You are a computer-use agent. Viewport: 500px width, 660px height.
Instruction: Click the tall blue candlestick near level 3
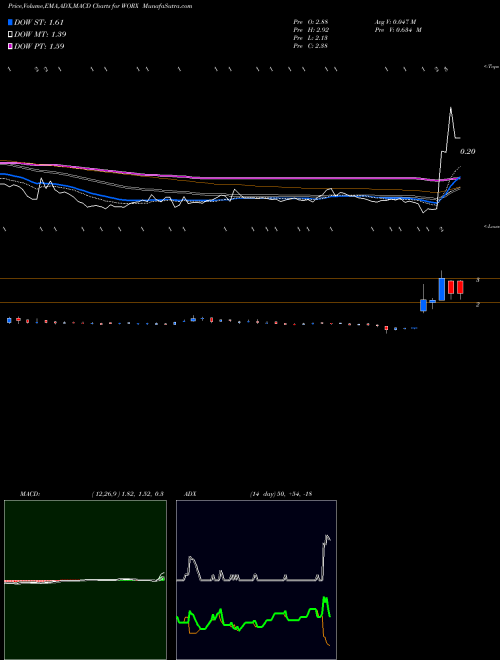[x=441, y=289]
